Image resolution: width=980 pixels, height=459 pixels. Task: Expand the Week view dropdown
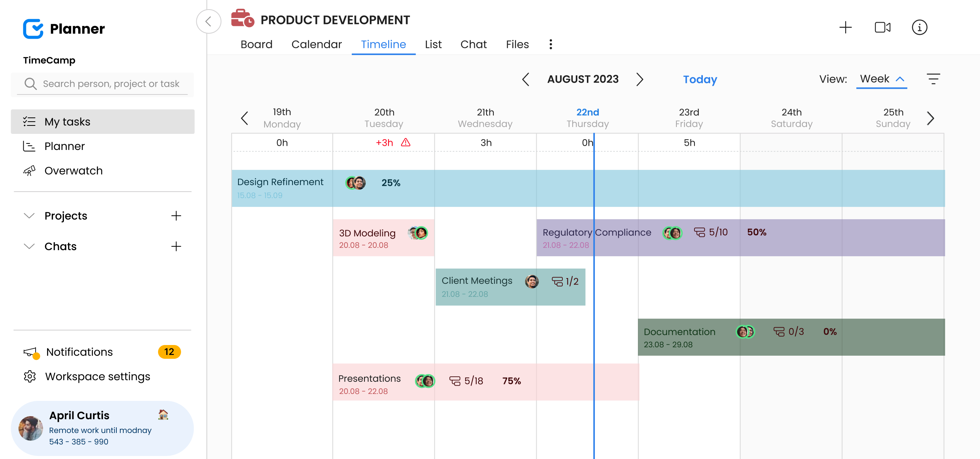(x=881, y=79)
